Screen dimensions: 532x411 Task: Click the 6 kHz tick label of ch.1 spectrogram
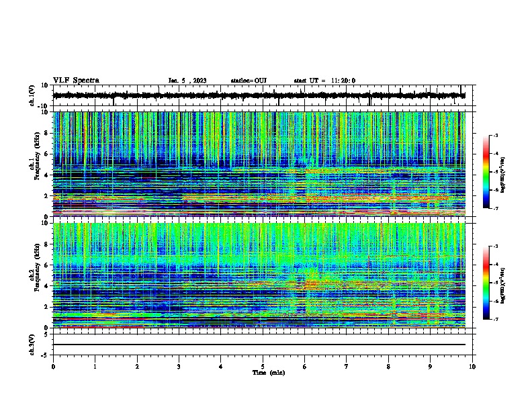click(46, 154)
